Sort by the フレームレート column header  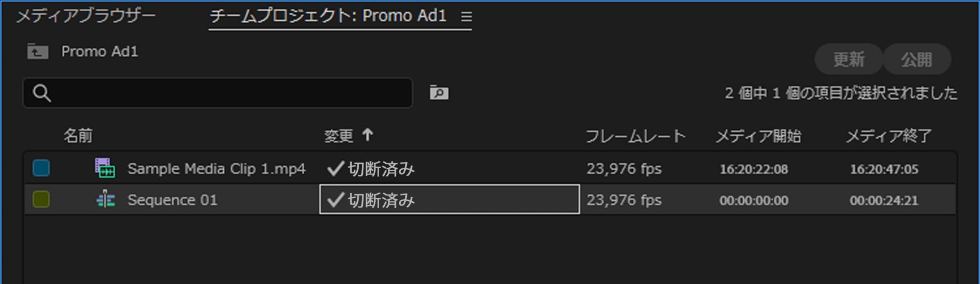pos(635,136)
